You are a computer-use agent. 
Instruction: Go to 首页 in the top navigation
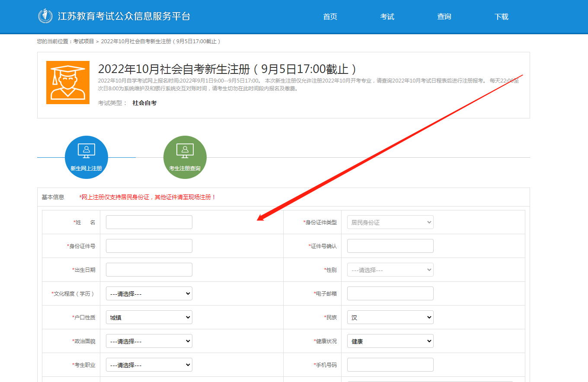tap(330, 17)
